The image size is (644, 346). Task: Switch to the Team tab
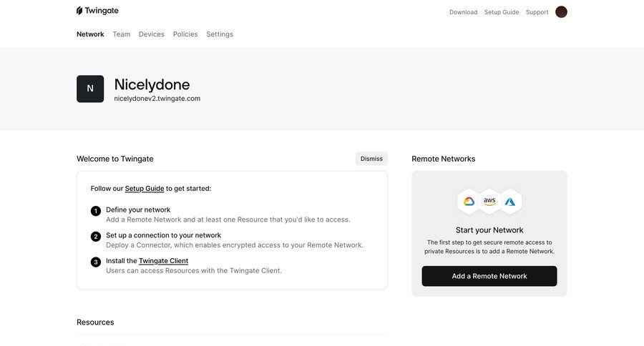coord(122,34)
